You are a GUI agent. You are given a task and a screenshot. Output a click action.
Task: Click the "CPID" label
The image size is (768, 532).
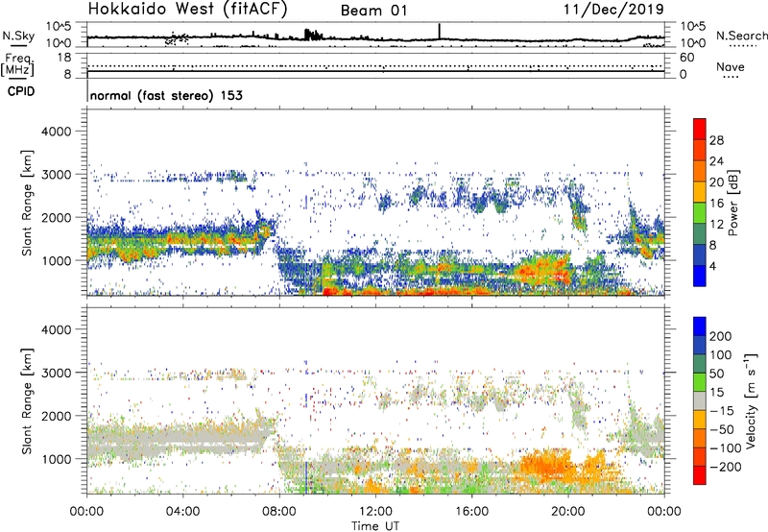pos(21,91)
